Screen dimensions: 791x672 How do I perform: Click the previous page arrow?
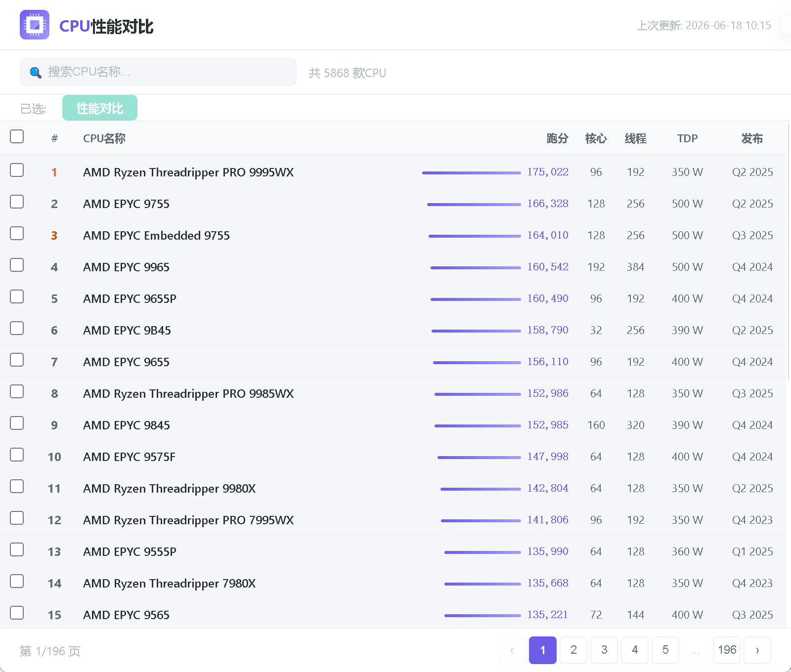click(512, 650)
